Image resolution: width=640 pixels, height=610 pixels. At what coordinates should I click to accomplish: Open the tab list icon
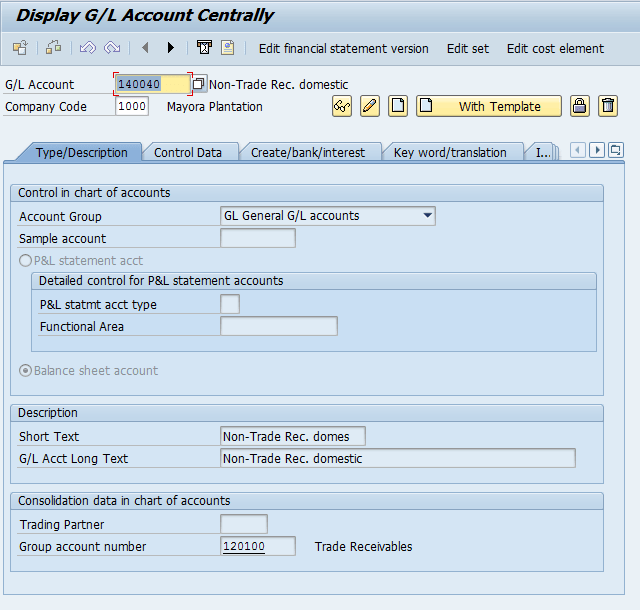tap(615, 150)
